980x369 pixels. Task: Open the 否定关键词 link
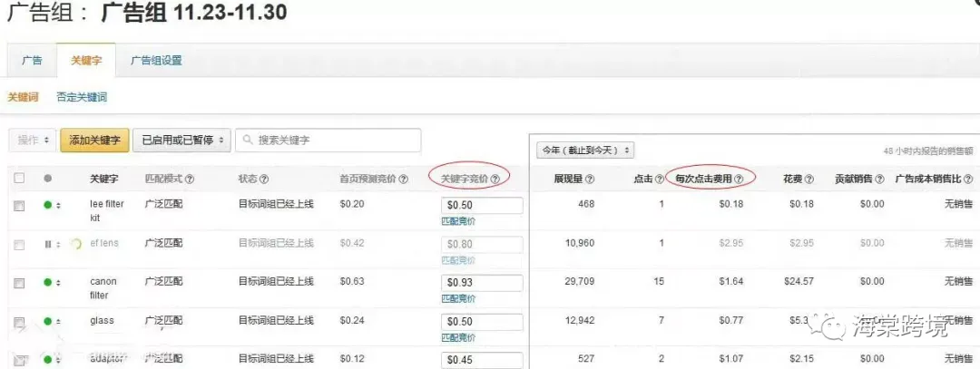coord(82,97)
